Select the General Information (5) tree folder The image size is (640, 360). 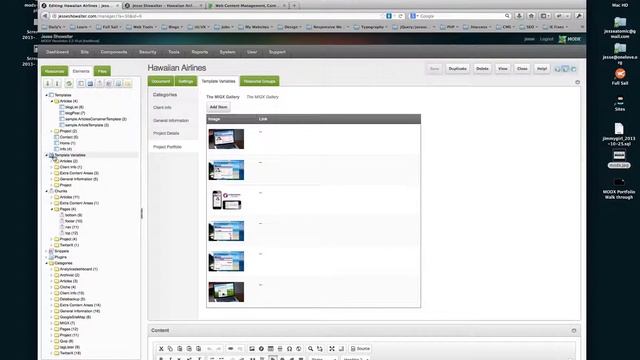76,179
